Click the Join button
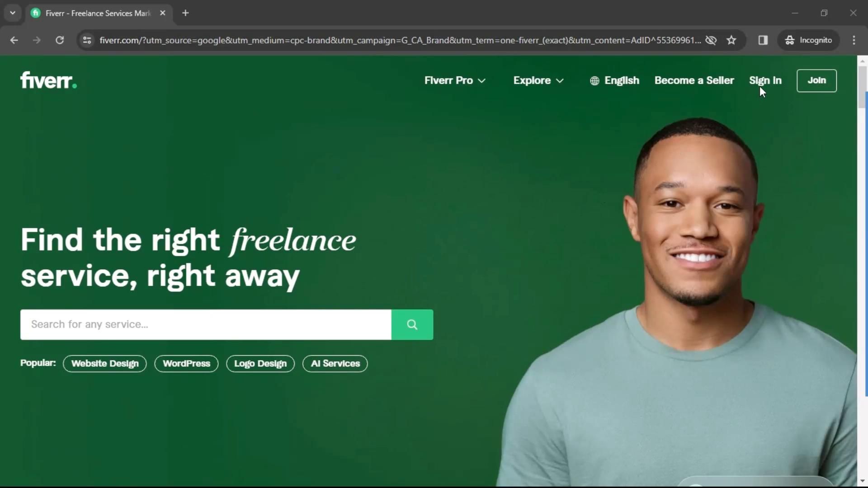This screenshot has height=488, width=868. [816, 80]
